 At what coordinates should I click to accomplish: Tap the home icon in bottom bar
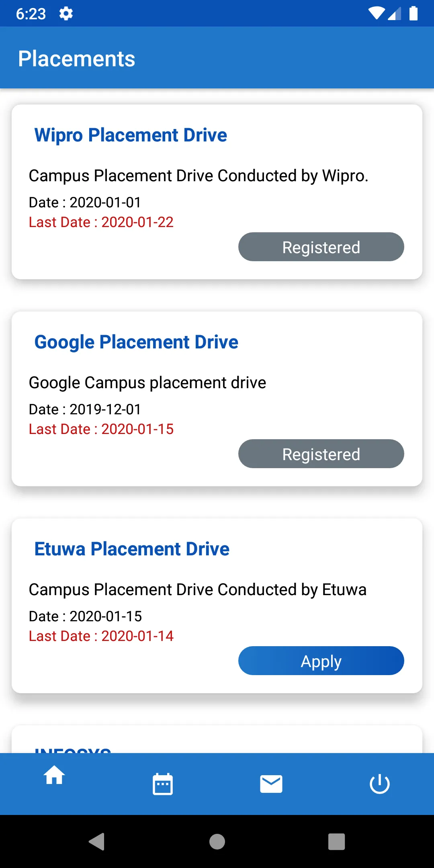tap(54, 775)
